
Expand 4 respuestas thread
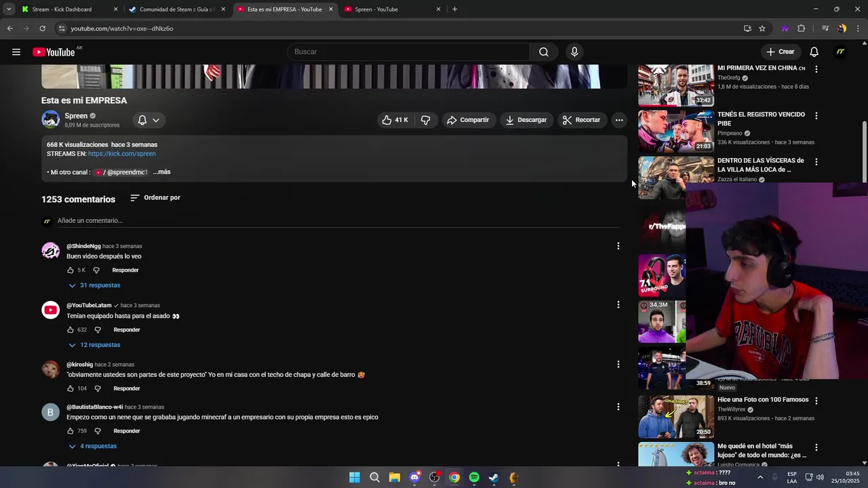[92, 447]
